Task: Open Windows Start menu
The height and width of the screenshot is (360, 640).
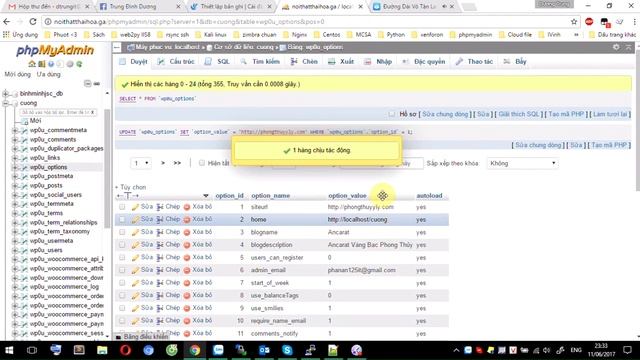Action: 9,350
